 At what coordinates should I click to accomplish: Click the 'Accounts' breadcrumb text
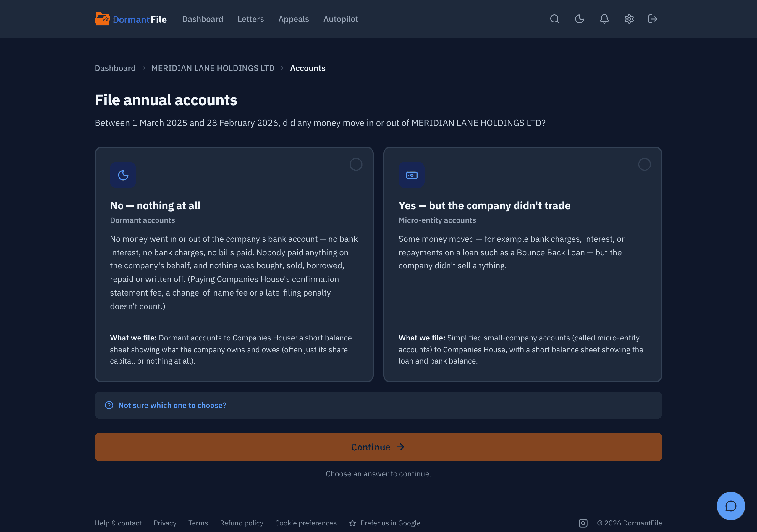(x=308, y=68)
